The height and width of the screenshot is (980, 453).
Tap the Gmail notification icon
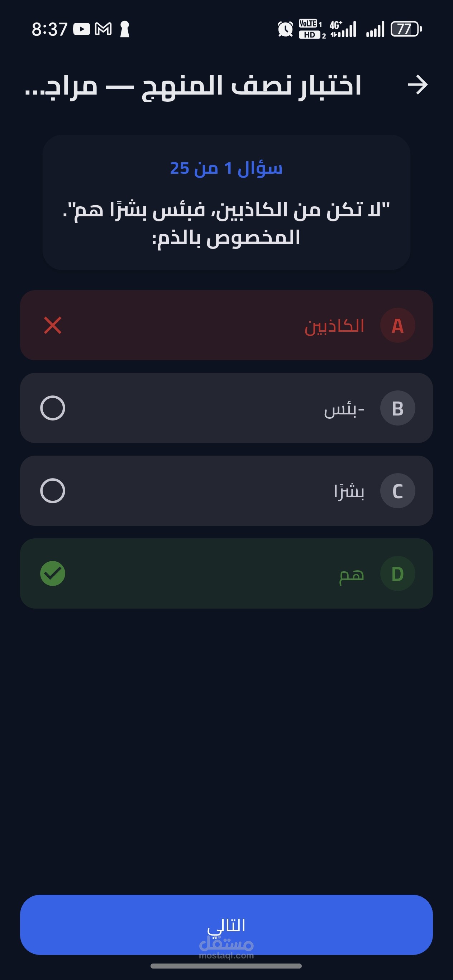(x=103, y=29)
